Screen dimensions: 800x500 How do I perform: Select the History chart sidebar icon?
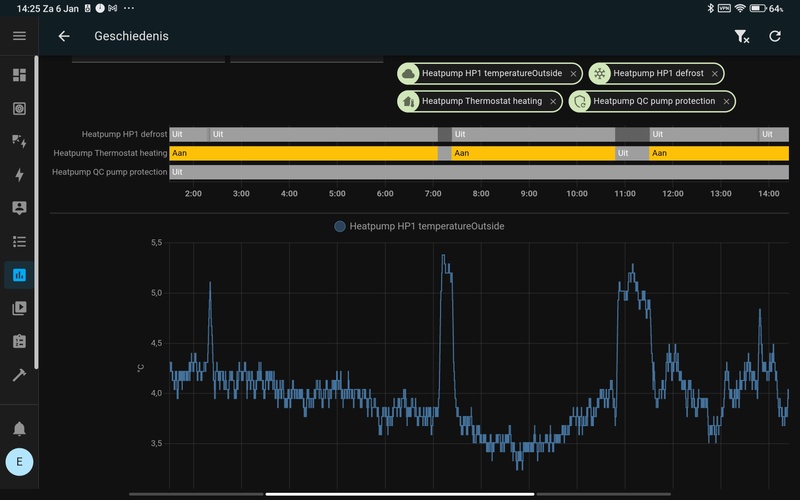(19, 275)
